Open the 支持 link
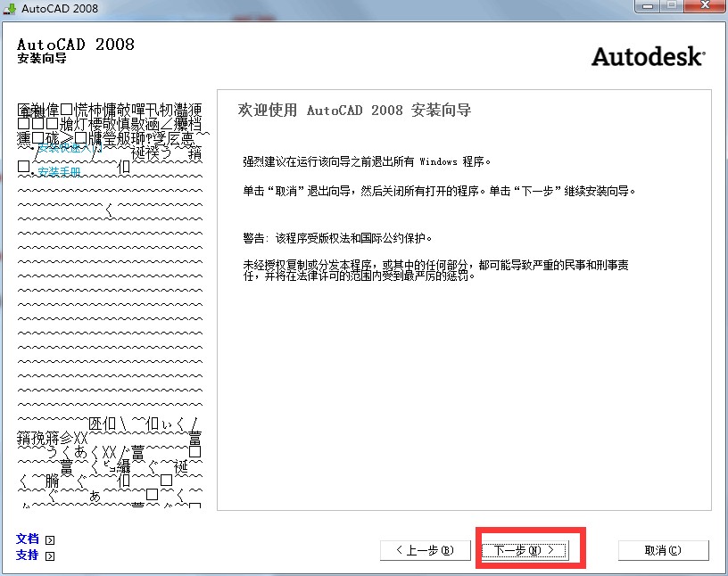728x576 pixels. 28,555
